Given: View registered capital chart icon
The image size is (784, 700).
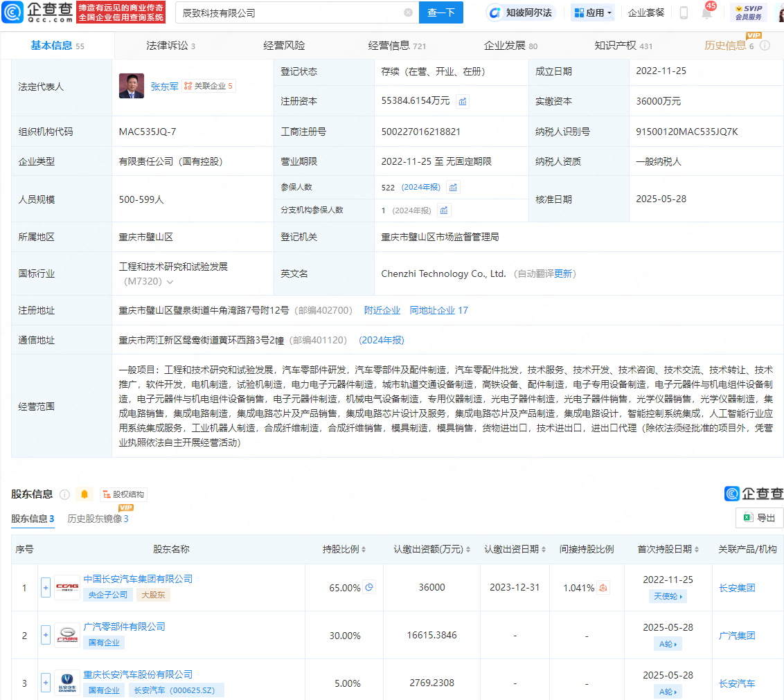Looking at the screenshot, I should point(463,102).
